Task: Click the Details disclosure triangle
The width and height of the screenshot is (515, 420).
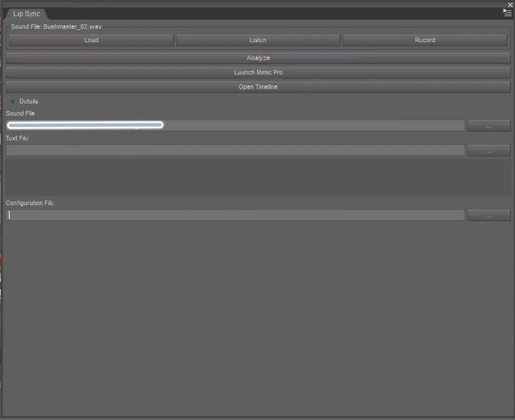Action: [x=12, y=101]
